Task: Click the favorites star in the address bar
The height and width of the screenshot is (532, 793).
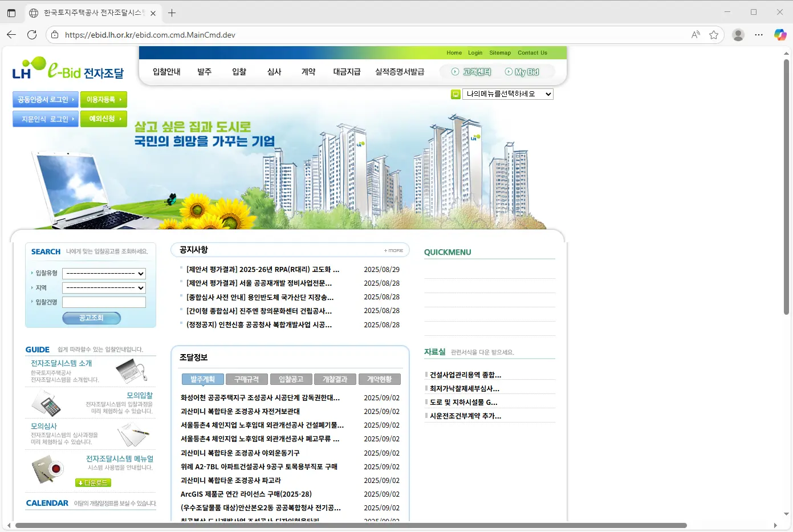Action: 714,35
